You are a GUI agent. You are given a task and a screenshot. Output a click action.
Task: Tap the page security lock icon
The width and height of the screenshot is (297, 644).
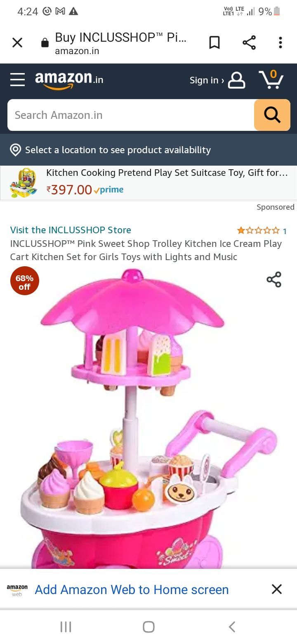point(45,43)
